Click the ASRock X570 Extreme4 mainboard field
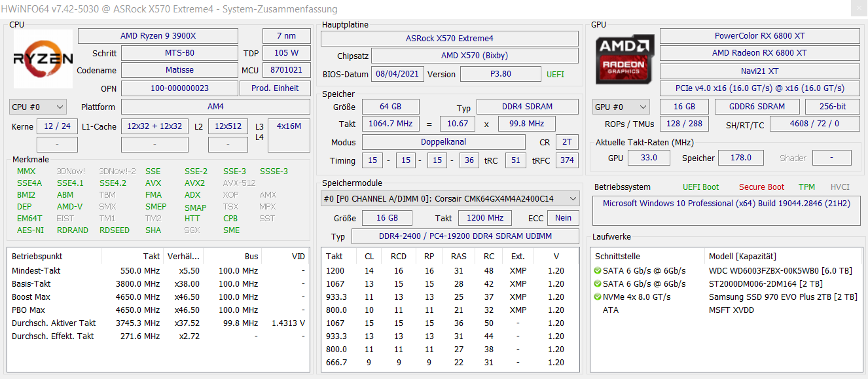 point(450,39)
